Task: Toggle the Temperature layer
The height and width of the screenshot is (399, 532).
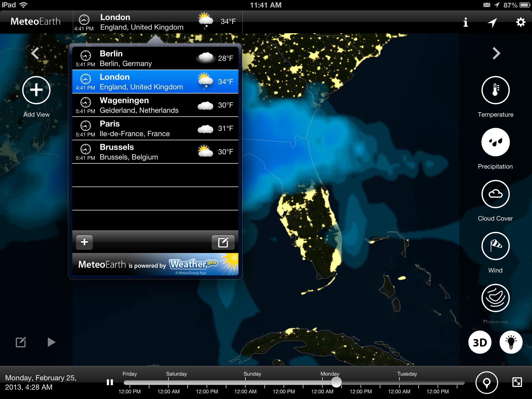Action: (x=495, y=90)
